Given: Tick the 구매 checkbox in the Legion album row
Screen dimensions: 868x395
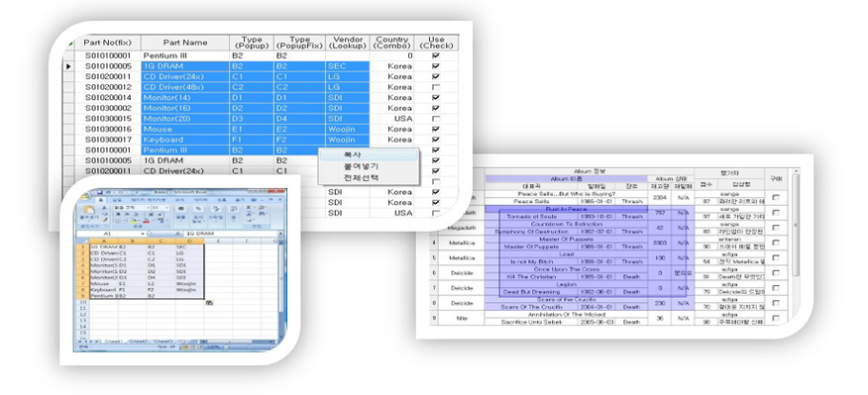Looking at the screenshot, I should (776, 288).
